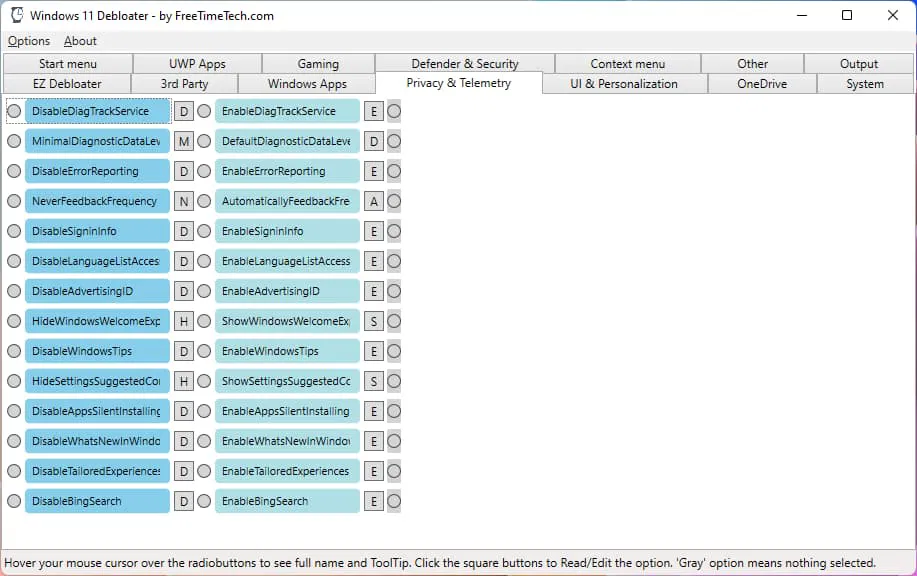917x576 pixels.
Task: Click D button beside DisableWindowsTips
Action: (184, 351)
